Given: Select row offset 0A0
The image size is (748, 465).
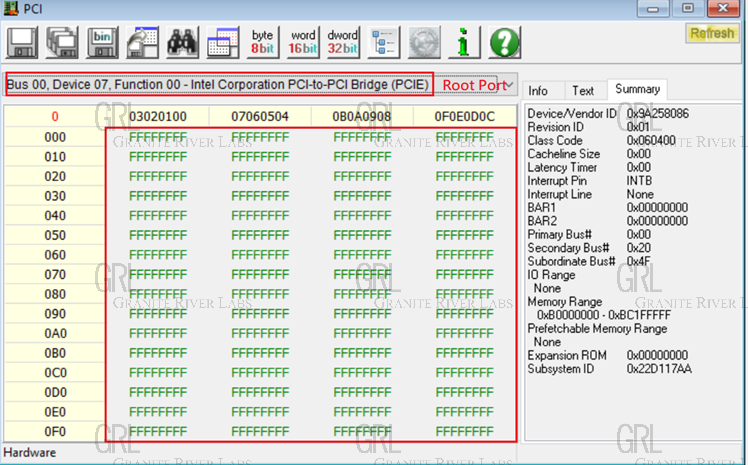Looking at the screenshot, I should pyautogui.click(x=55, y=333).
